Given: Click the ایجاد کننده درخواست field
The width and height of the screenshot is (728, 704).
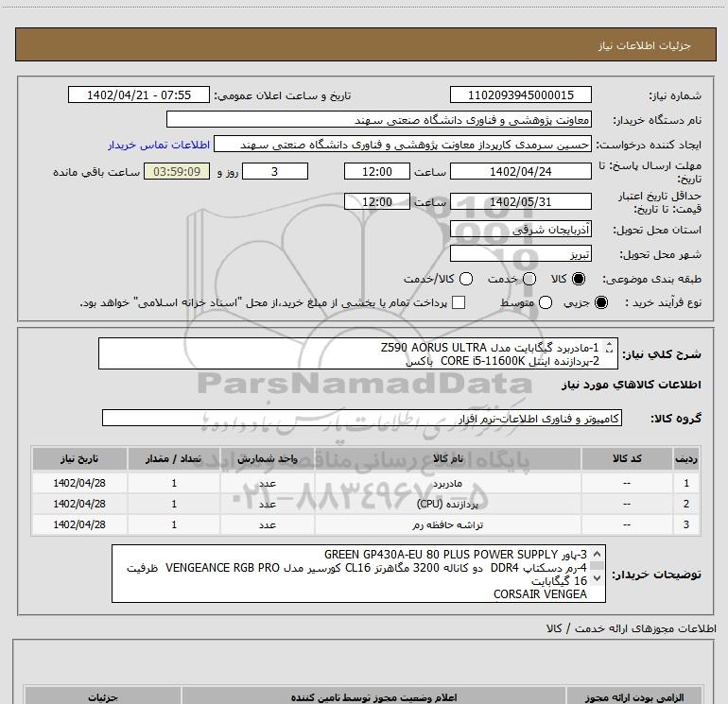Looking at the screenshot, I should click(403, 145).
